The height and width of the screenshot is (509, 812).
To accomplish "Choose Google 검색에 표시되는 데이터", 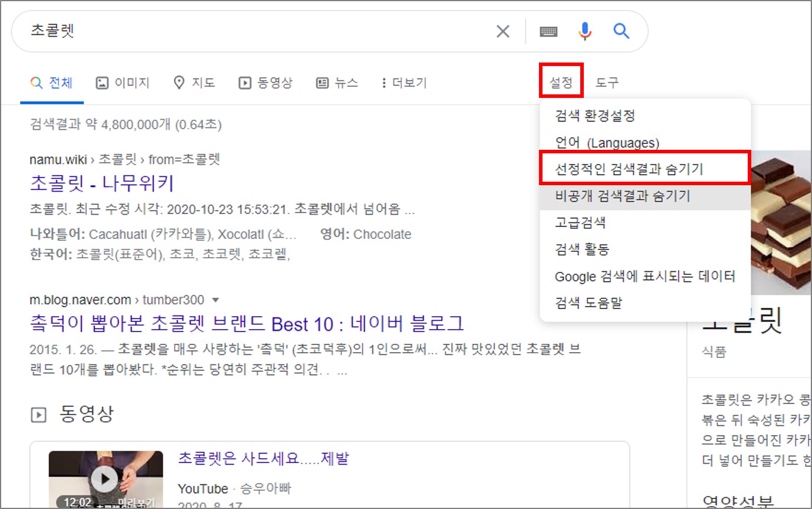I will (x=645, y=277).
